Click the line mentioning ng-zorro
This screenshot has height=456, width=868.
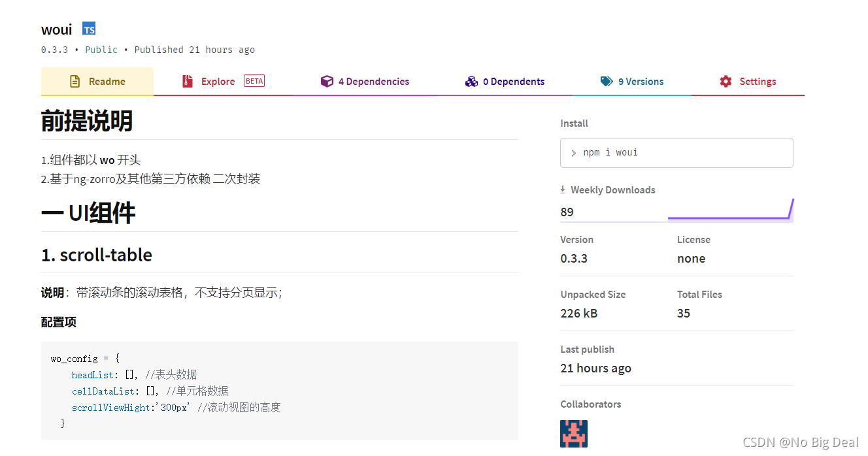[x=151, y=179]
